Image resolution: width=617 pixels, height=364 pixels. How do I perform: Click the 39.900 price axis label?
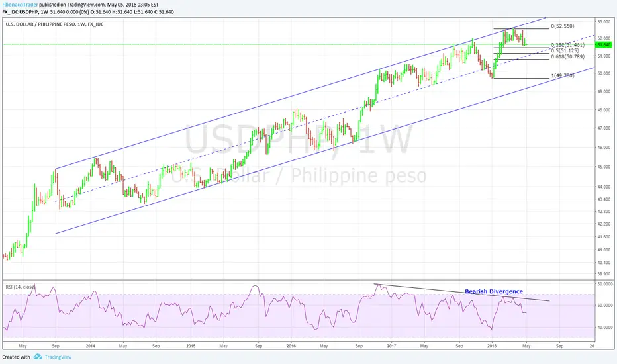pos(604,274)
